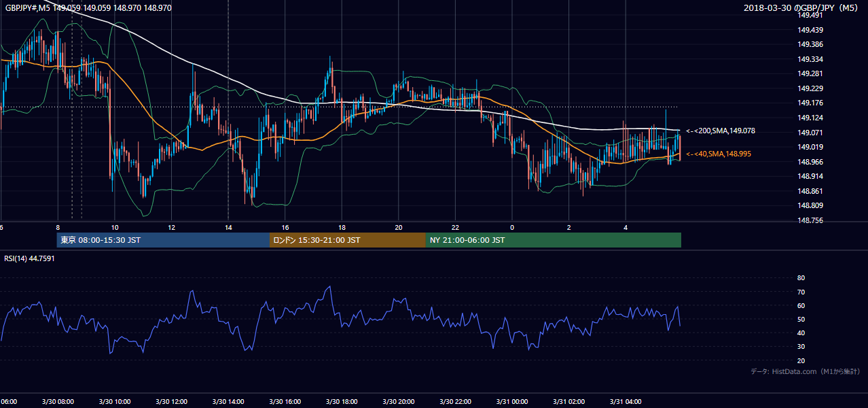This screenshot has height=408, width=868.
Task: Click the bottom time label 3/30 22:00
Action: (x=455, y=402)
